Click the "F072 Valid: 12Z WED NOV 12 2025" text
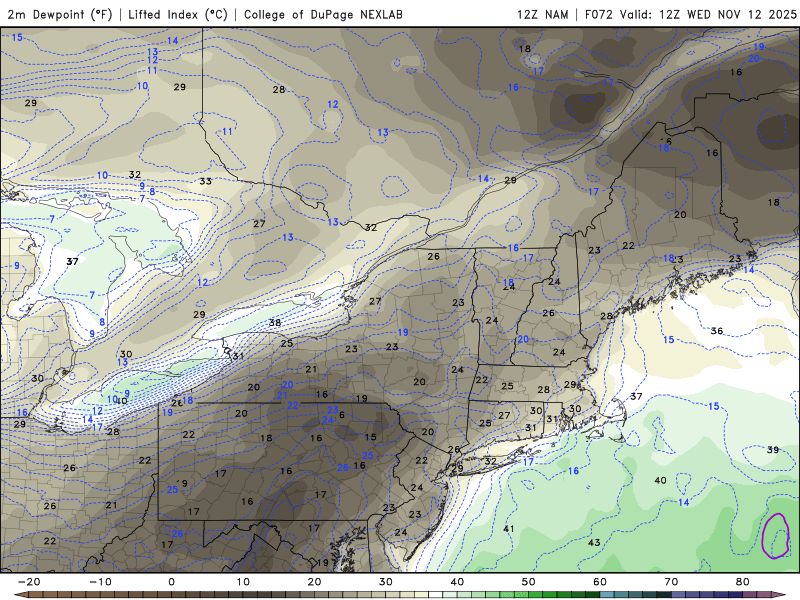 (691, 14)
